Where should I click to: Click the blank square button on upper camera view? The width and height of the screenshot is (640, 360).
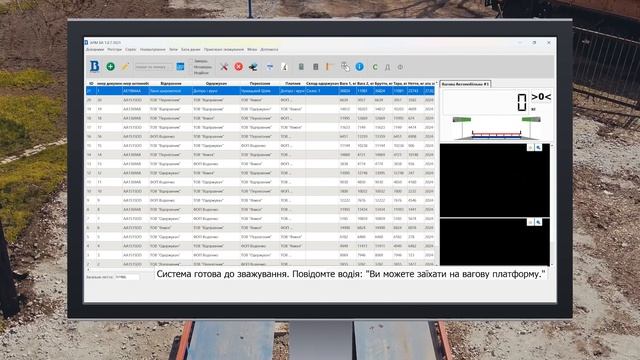530,147
